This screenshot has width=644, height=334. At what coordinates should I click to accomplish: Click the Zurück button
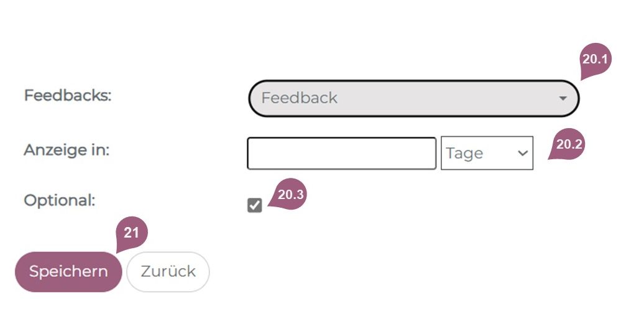(168, 272)
